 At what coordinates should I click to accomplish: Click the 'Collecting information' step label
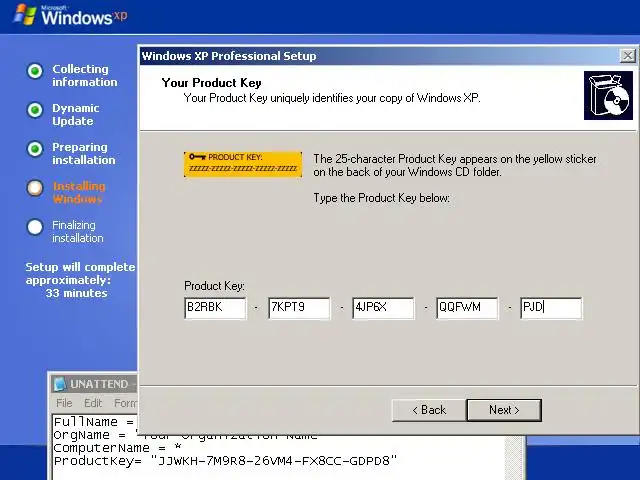pyautogui.click(x=84, y=76)
